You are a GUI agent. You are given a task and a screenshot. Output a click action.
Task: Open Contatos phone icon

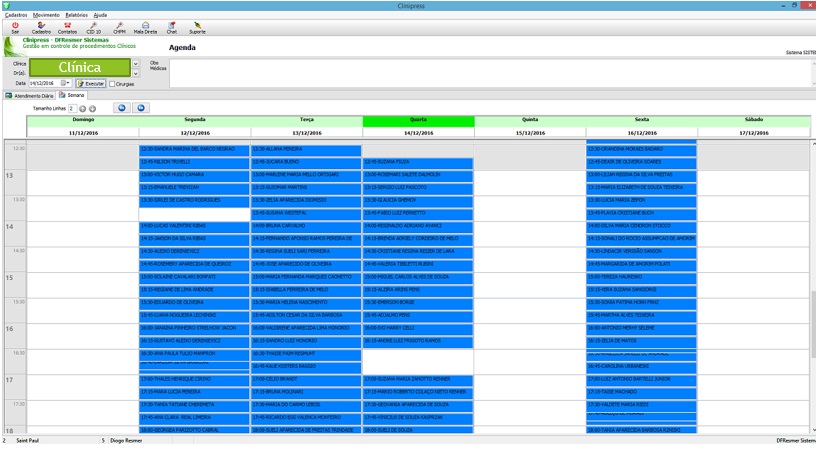[x=68, y=26]
